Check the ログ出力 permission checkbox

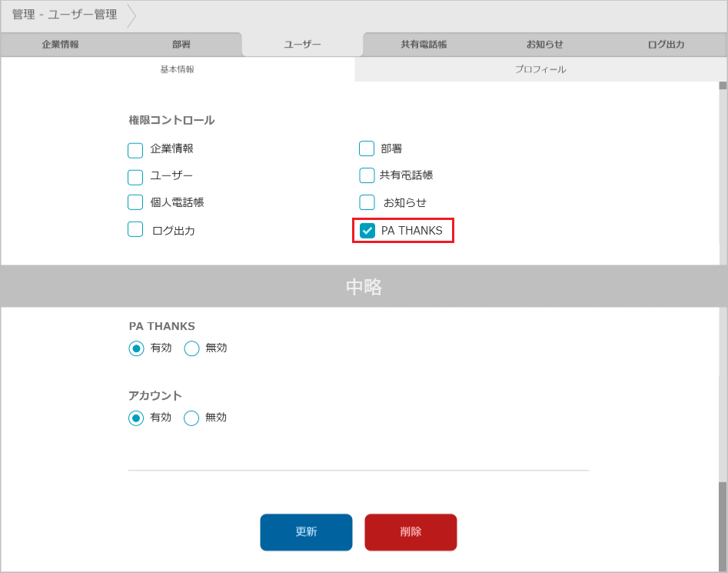(135, 229)
